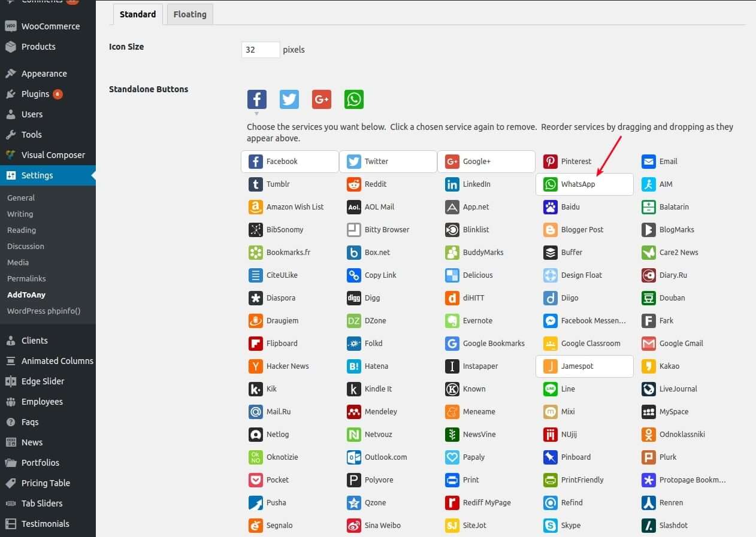756x537 pixels.
Task: Choose the Evernote service
Action: (x=486, y=321)
